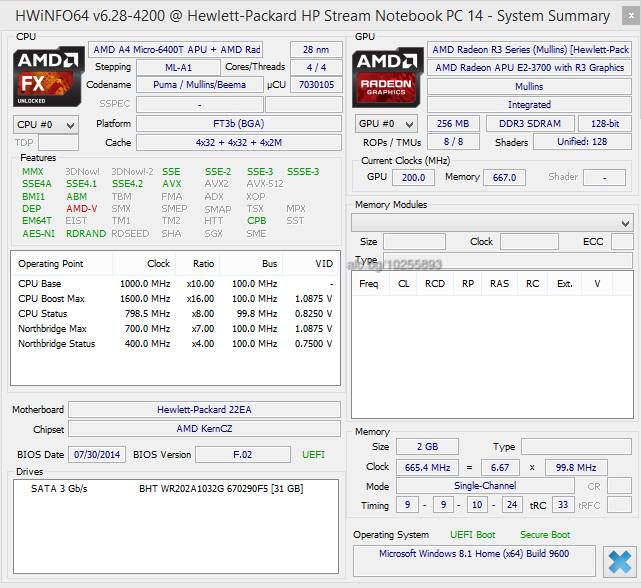Click the VID column header
The height and width of the screenshot is (588, 641).
coord(311,264)
